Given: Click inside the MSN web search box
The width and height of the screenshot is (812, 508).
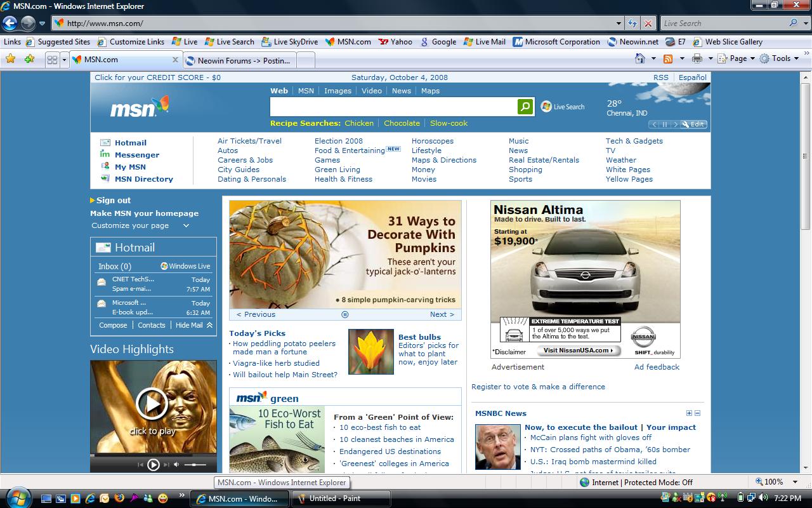Looking at the screenshot, I should (393, 107).
